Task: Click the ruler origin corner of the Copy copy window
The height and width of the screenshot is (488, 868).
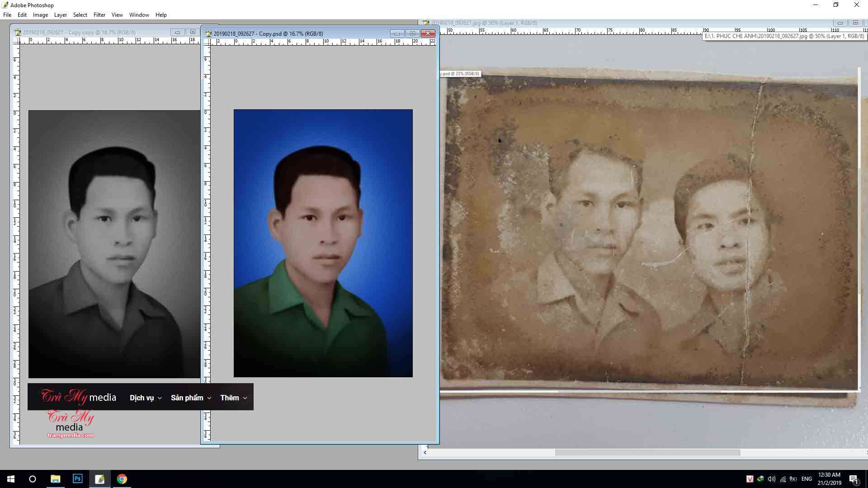Action: pyautogui.click(x=16, y=41)
